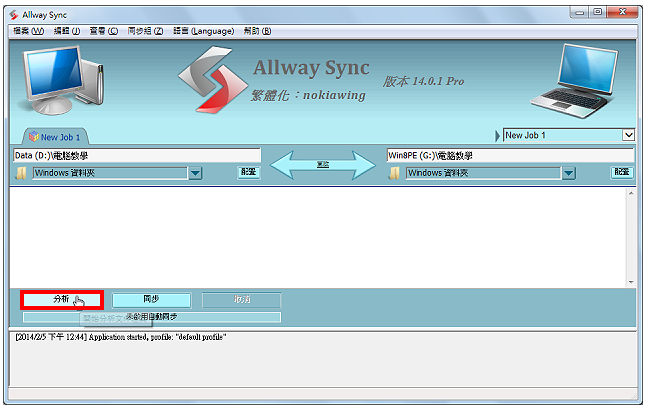Open the 編輯 (J) menu

(67, 31)
